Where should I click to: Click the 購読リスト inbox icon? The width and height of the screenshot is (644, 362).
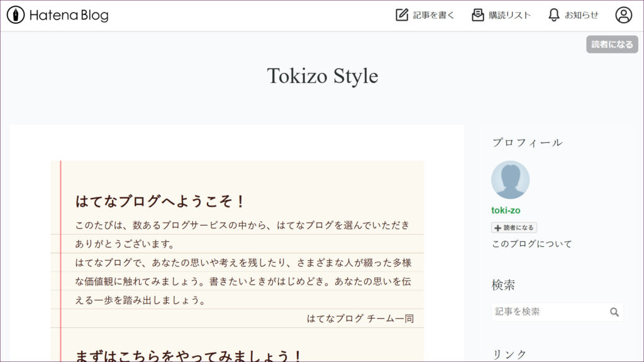pyautogui.click(x=478, y=15)
